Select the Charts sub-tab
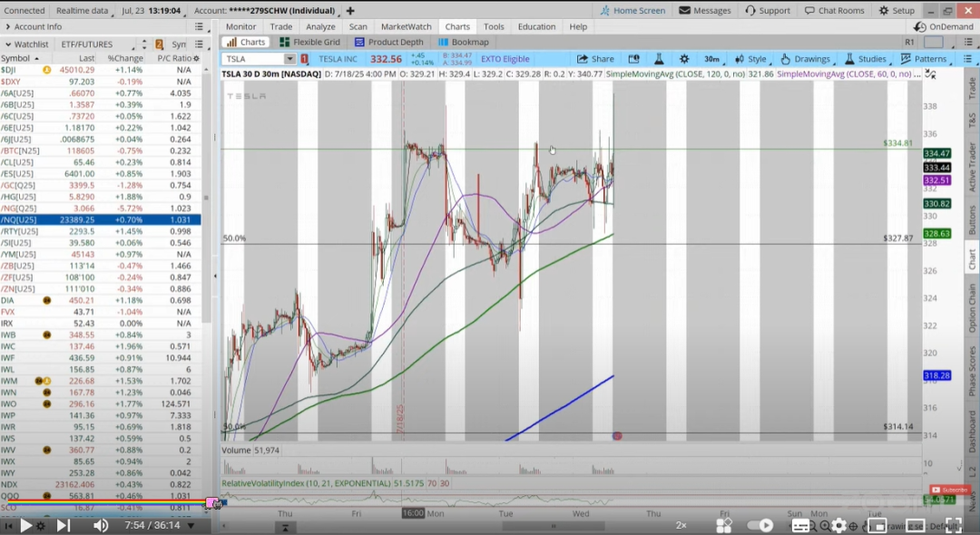The height and width of the screenshot is (535, 980). tap(246, 42)
